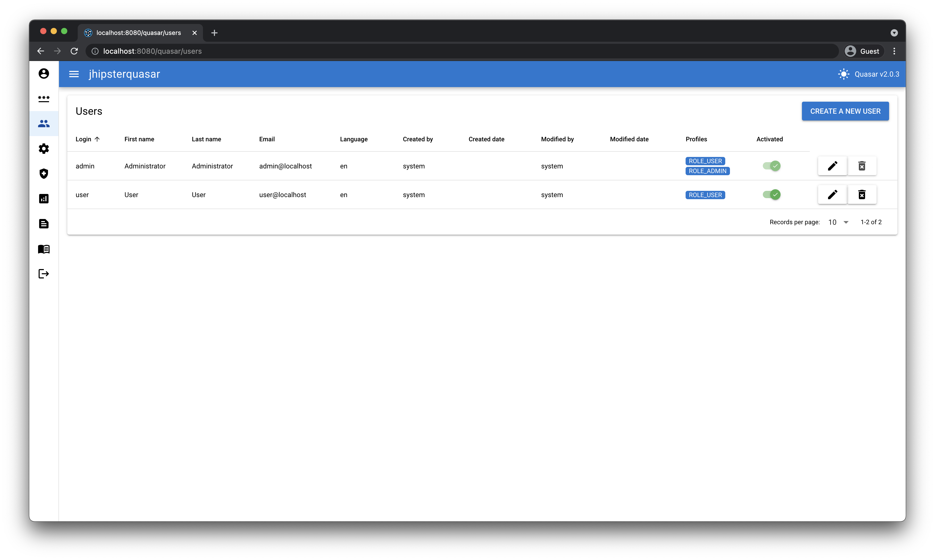Click the logout icon in sidebar
935x560 pixels.
[44, 273]
